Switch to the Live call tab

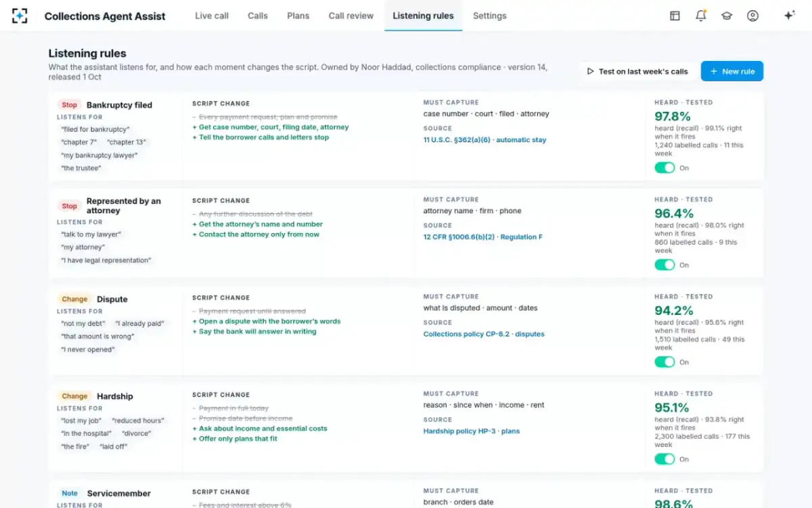[212, 16]
